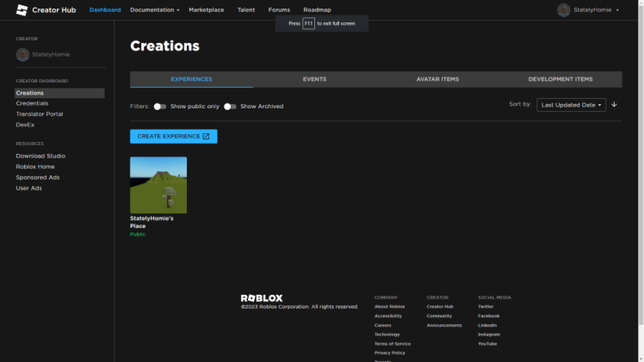Click the StatelyHomie avatar in top bar

(563, 9)
